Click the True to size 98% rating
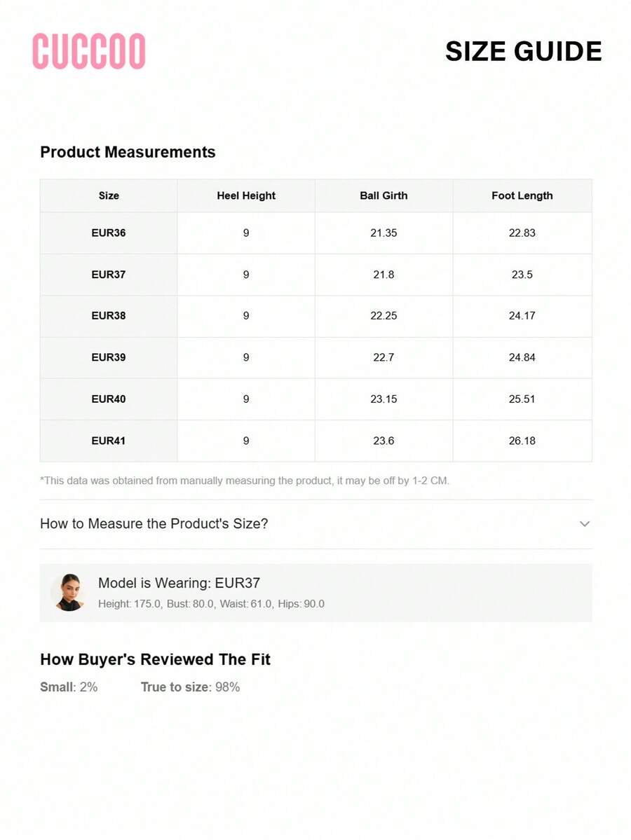Screen dimensions: 631x840 coord(190,687)
